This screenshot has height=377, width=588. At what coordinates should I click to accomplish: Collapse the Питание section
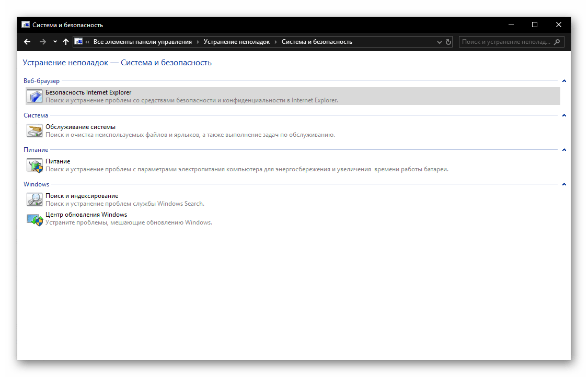click(564, 150)
